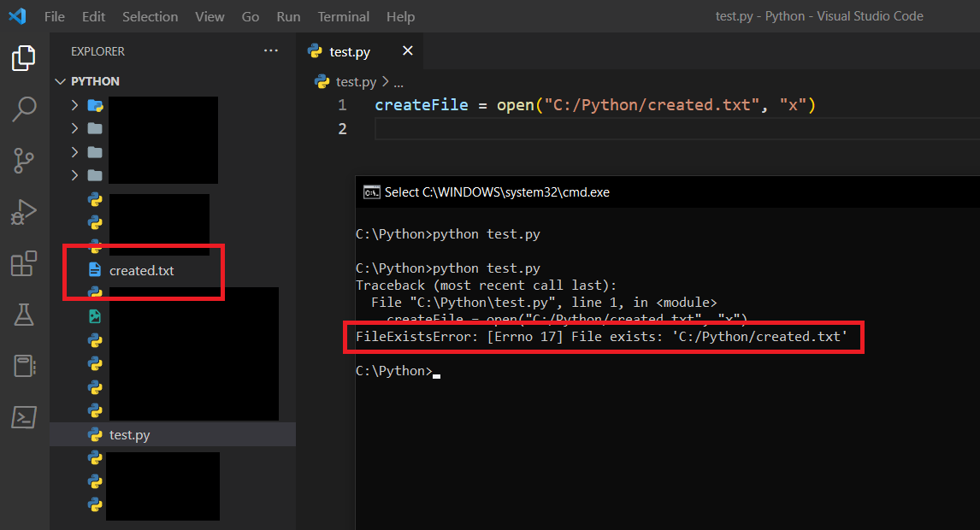980x530 pixels.
Task: Expand the first folder in tree
Action: (x=75, y=105)
